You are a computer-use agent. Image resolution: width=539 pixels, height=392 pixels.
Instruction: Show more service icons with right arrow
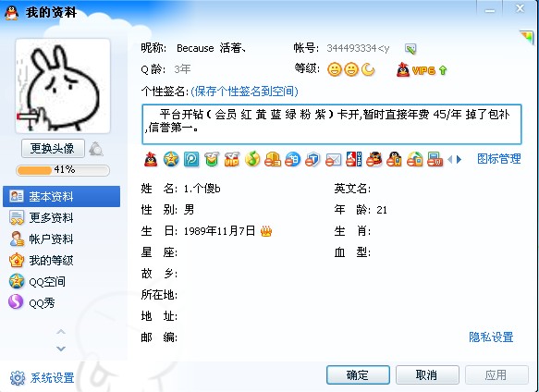(x=459, y=160)
